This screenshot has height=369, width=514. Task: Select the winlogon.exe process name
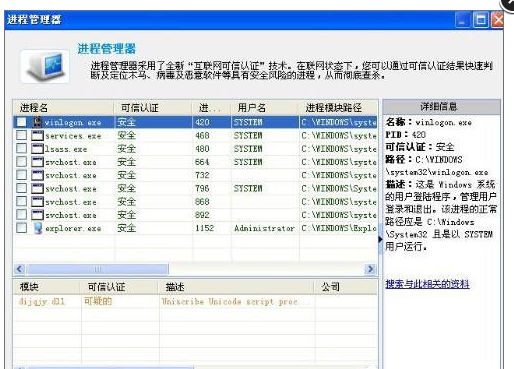(73, 122)
